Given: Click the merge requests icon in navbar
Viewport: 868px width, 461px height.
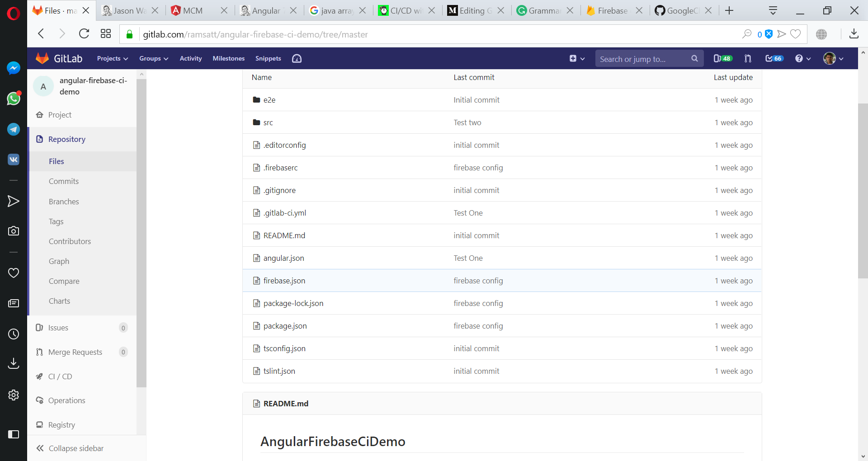Looking at the screenshot, I should [x=748, y=58].
